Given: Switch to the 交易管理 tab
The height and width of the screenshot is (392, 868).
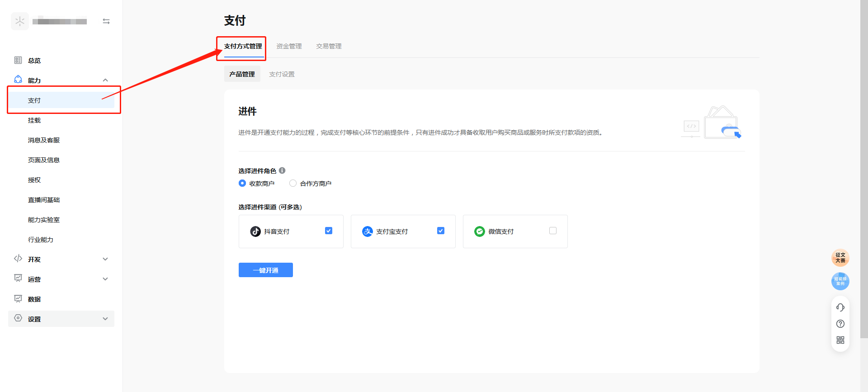Looking at the screenshot, I should (x=329, y=46).
